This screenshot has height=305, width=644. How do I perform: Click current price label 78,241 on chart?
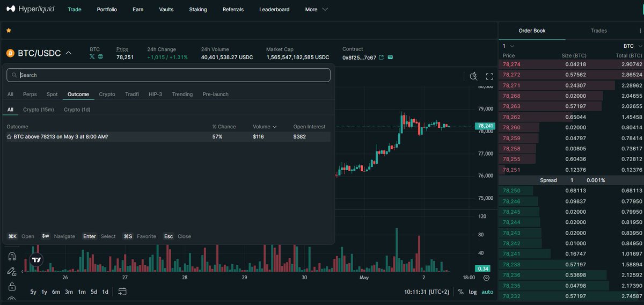tap(484, 126)
